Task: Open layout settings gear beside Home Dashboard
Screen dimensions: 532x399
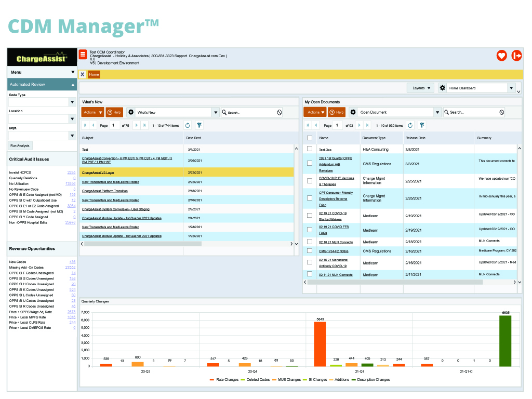Action: 443,88
